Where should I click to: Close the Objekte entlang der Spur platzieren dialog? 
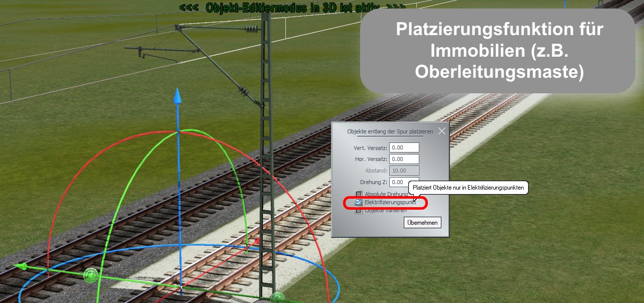[x=441, y=131]
